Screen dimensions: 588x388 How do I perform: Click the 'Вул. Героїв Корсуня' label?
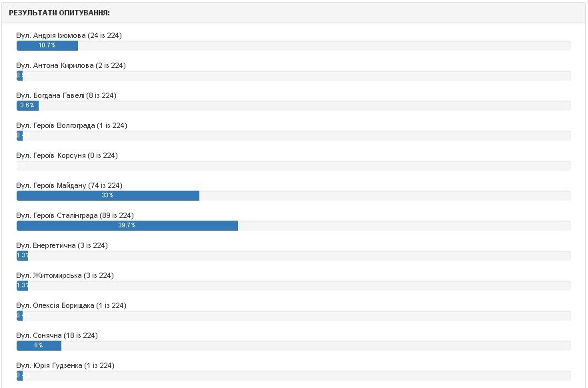click(67, 155)
